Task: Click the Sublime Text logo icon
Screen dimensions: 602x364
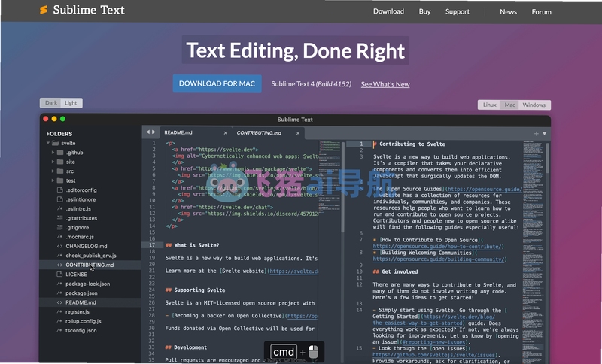Action: coord(44,10)
